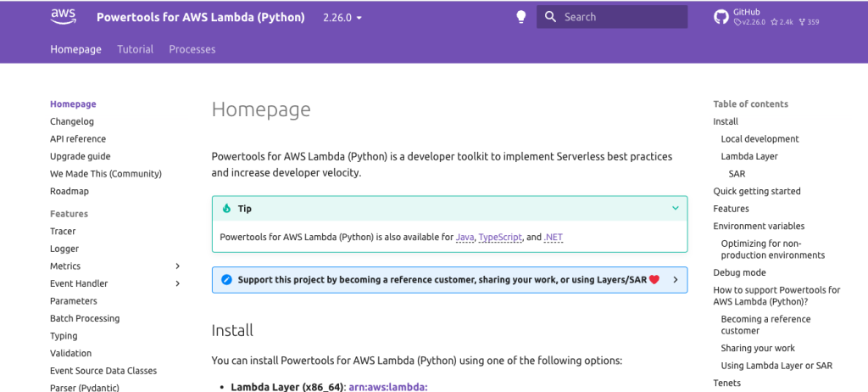Collapse the Tip admonition chevron

pyautogui.click(x=676, y=209)
